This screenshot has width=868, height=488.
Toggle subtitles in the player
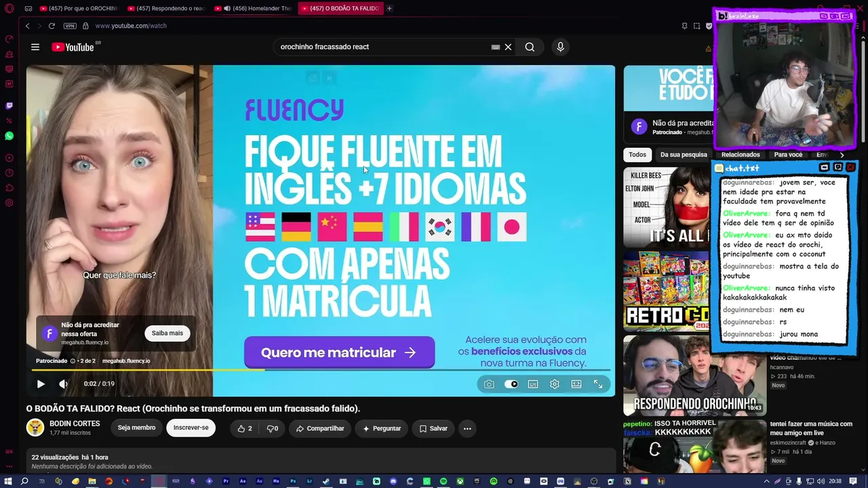[x=533, y=384]
